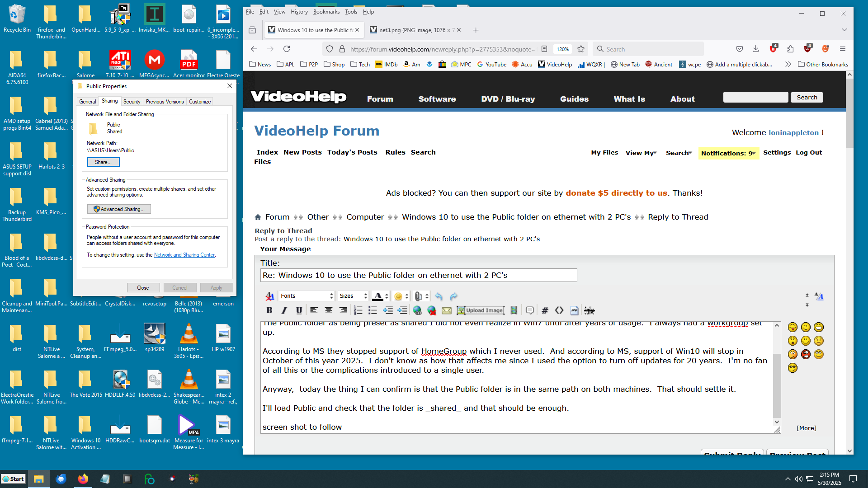
Task: Click the donate $5 directly to us link
Action: (616, 193)
